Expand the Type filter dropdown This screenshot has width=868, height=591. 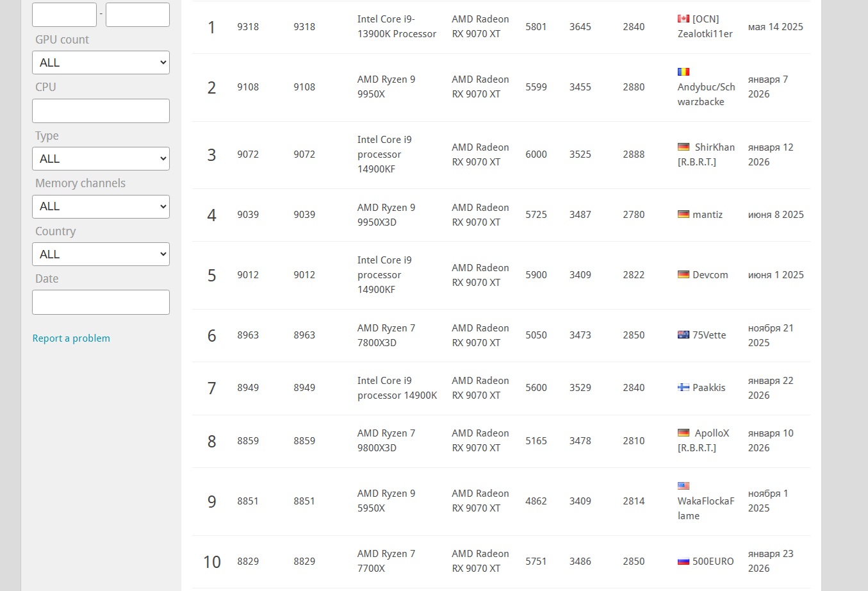click(x=101, y=159)
